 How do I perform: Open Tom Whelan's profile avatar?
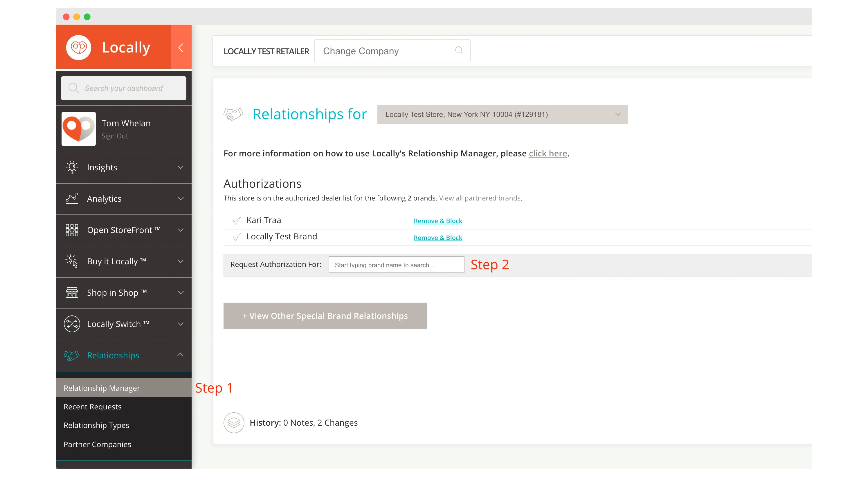coord(78,129)
